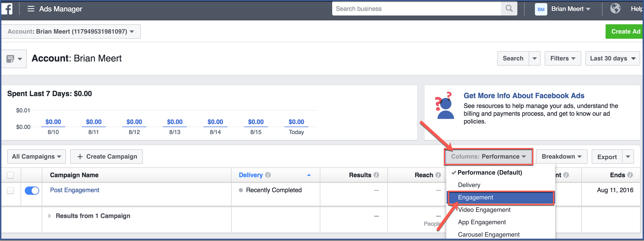Click the search magnifier icon
644x241 pixels.
(509, 9)
